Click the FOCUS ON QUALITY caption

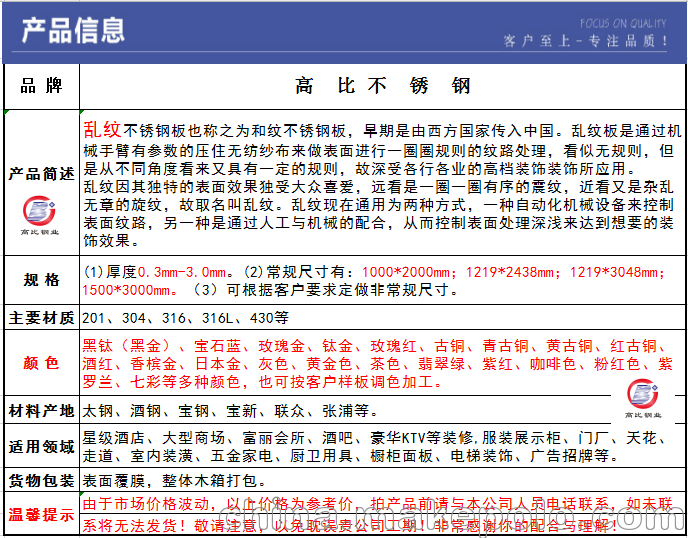click(623, 23)
